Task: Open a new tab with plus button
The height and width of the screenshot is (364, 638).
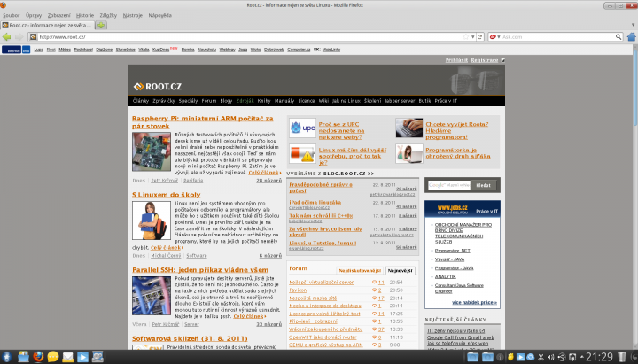Action: click(x=101, y=25)
